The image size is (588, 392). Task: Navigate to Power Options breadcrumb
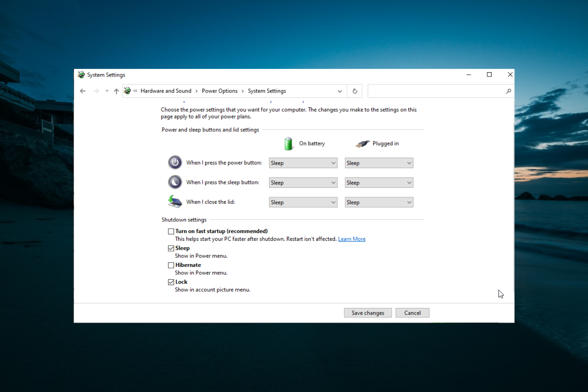pyautogui.click(x=219, y=91)
